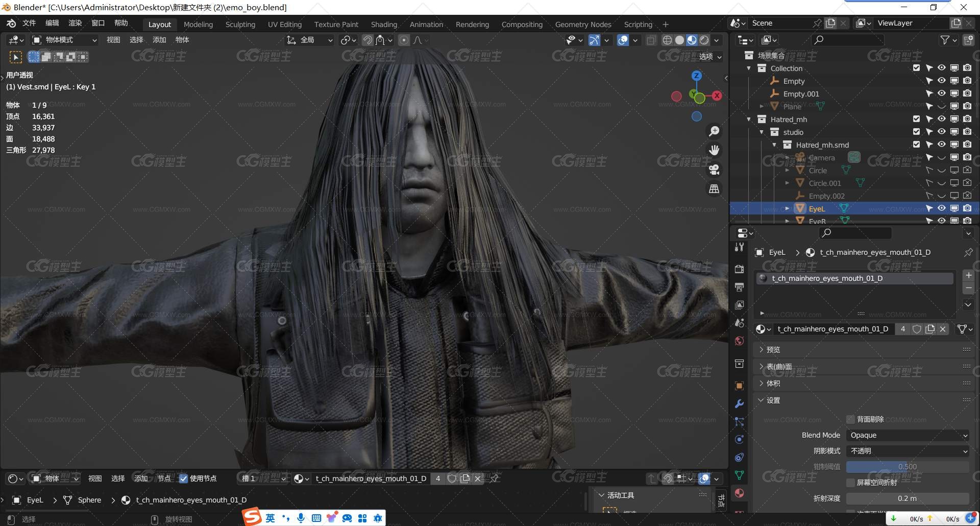Switch to UV Editing workspace tab
This screenshot has height=526, width=980.
285,25
